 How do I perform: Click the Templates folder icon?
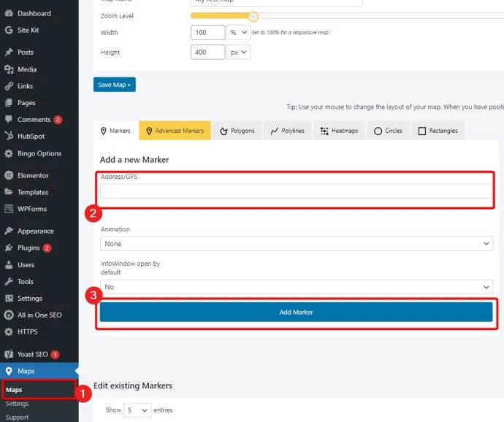(x=9, y=192)
